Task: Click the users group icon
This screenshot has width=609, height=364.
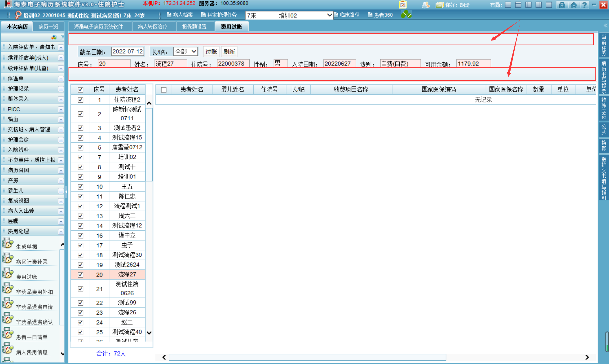Action: point(425,5)
